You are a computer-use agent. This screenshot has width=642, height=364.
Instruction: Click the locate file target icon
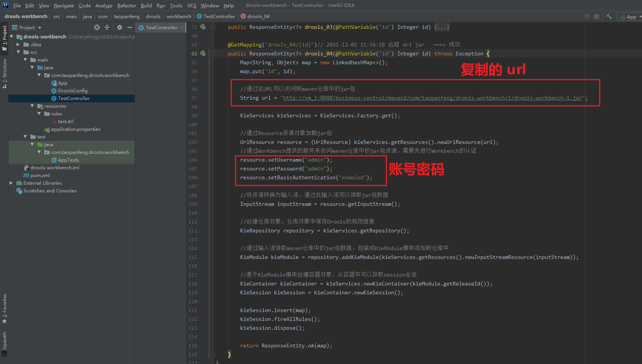[97, 27]
